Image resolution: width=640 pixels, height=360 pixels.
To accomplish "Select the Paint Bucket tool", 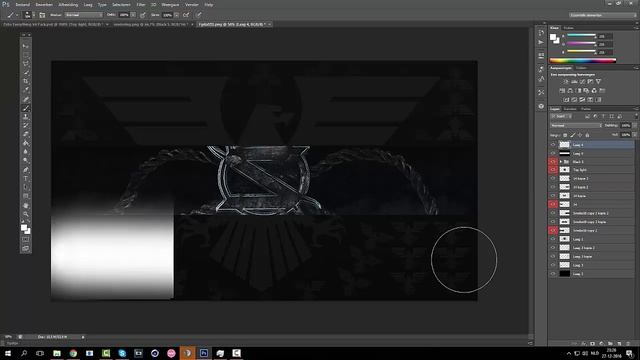I will coord(26,143).
